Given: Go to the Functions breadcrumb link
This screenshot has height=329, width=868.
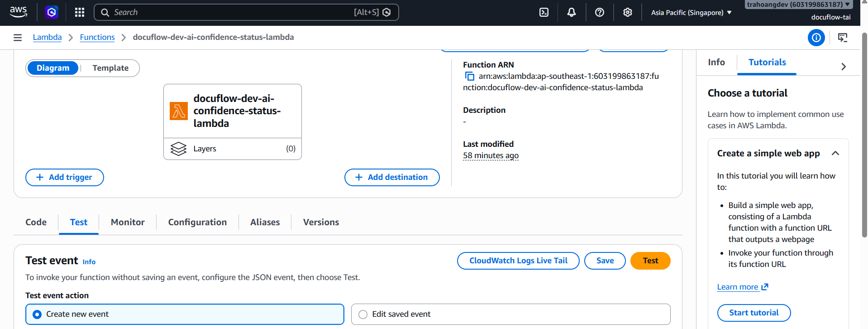Looking at the screenshot, I should pyautogui.click(x=97, y=38).
